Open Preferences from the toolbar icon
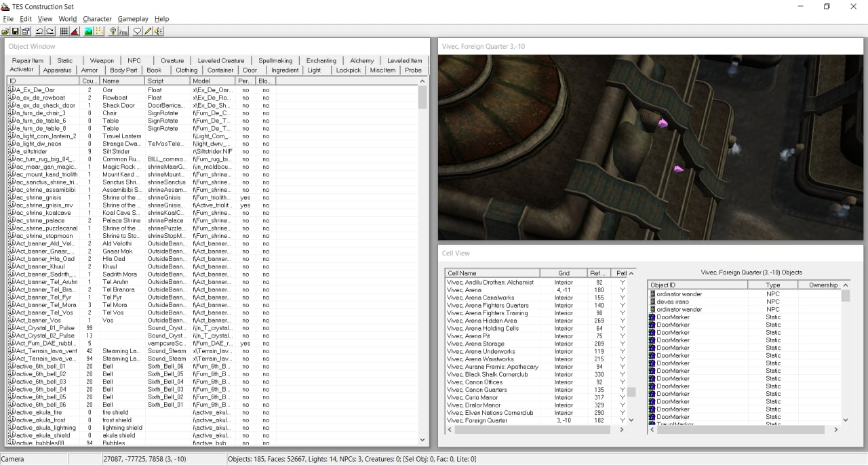This screenshot has height=465, width=868. coord(26,31)
